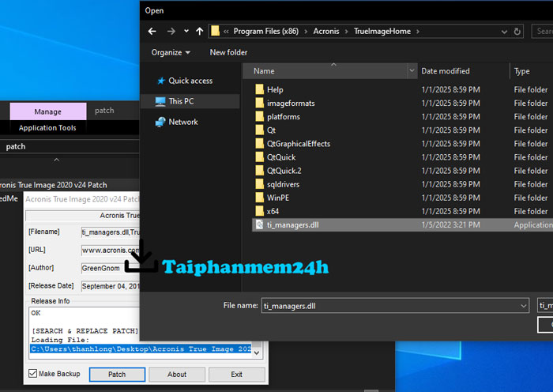
Task: Select Acronis breadcrumb in path
Action: (326, 32)
